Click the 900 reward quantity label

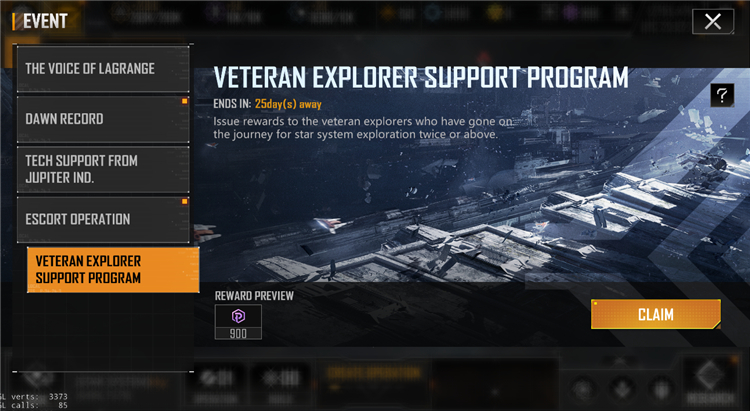(238, 333)
